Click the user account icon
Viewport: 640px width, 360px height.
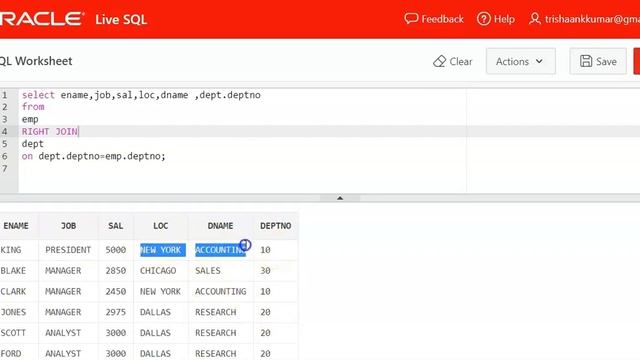535,19
